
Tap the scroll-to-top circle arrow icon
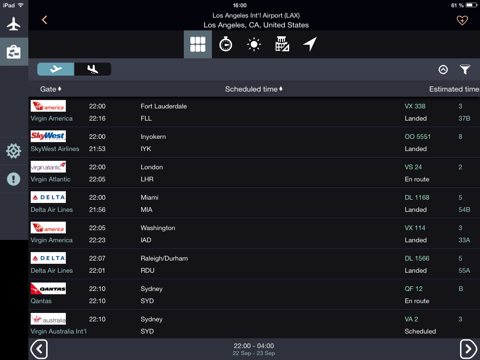point(443,69)
